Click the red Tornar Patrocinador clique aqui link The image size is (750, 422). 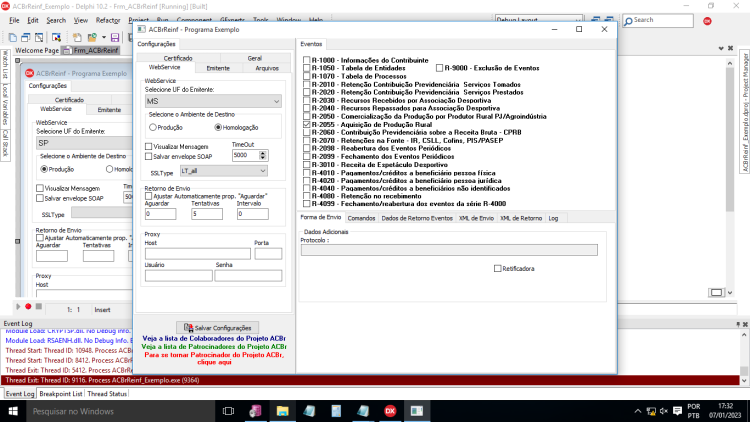(x=214, y=358)
